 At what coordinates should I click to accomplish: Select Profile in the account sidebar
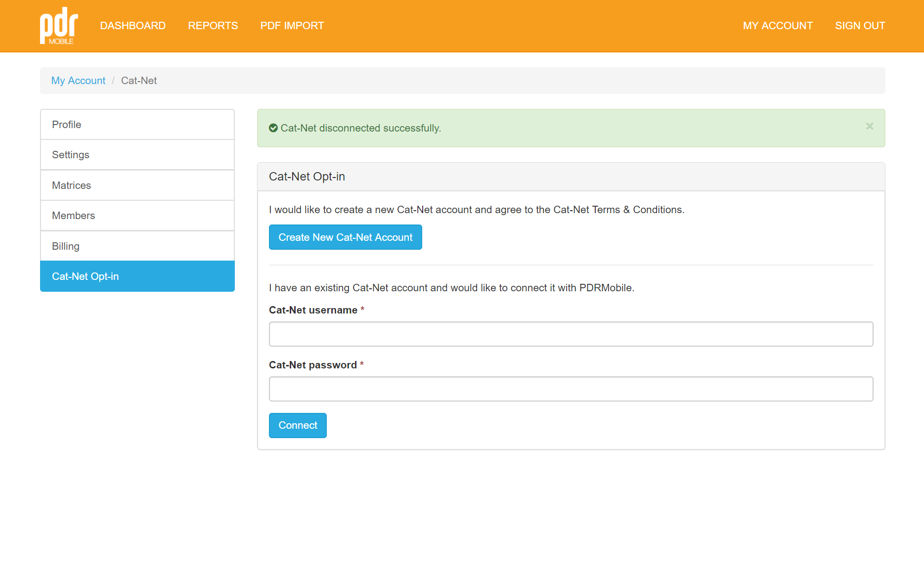[137, 125]
